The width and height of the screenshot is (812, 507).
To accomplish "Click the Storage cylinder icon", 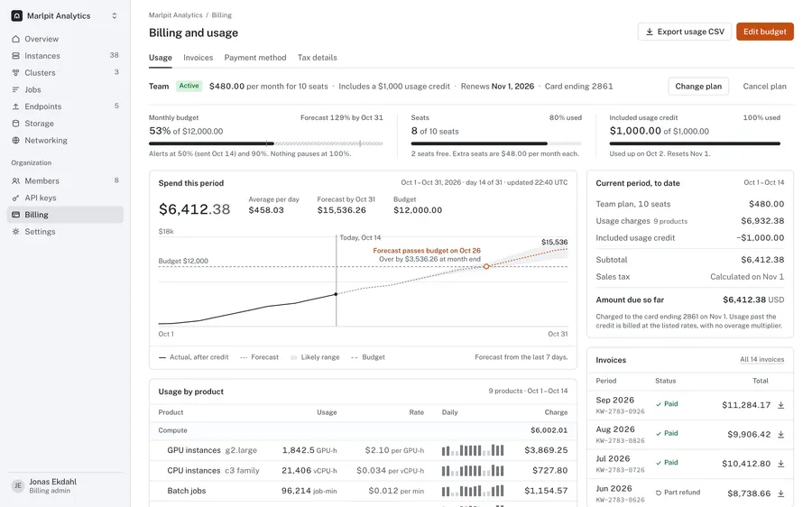I will click(x=15, y=124).
